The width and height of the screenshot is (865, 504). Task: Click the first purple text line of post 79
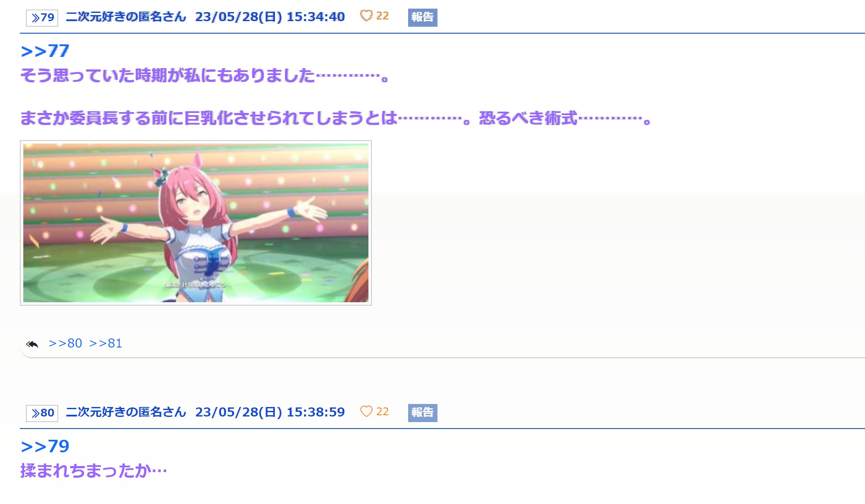(205, 75)
